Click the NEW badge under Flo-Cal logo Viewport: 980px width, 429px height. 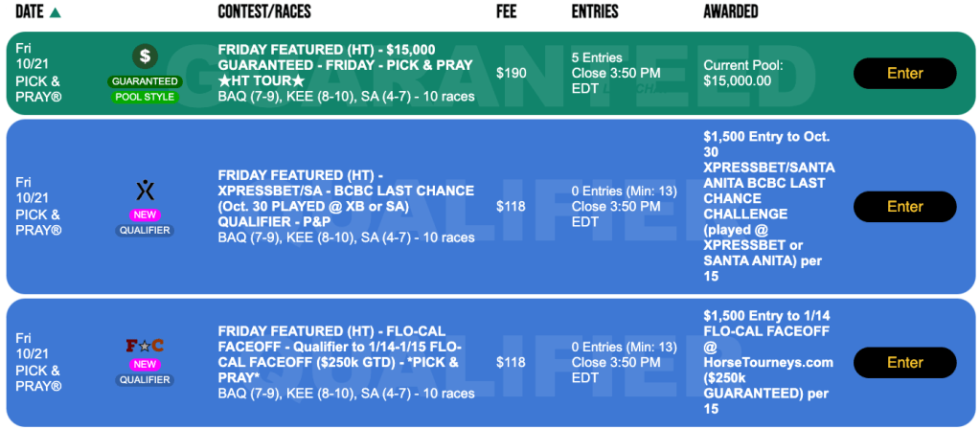[145, 364]
